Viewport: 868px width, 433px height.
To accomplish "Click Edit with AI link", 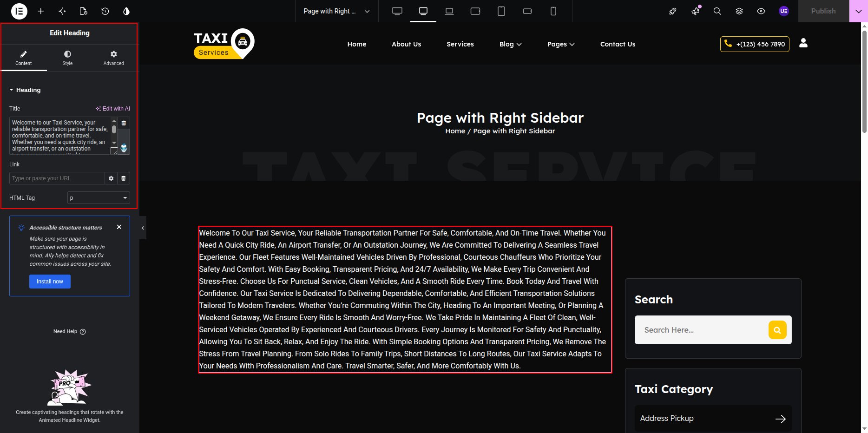I will [x=113, y=109].
